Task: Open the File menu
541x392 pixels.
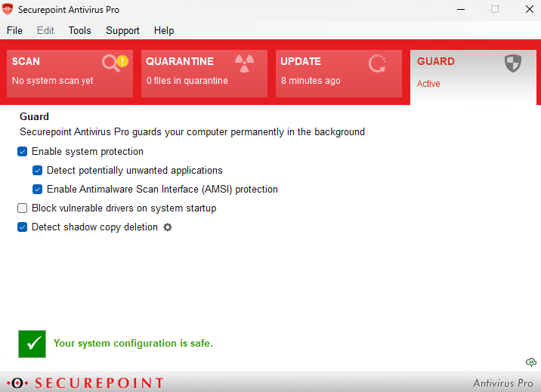Action: tap(14, 31)
